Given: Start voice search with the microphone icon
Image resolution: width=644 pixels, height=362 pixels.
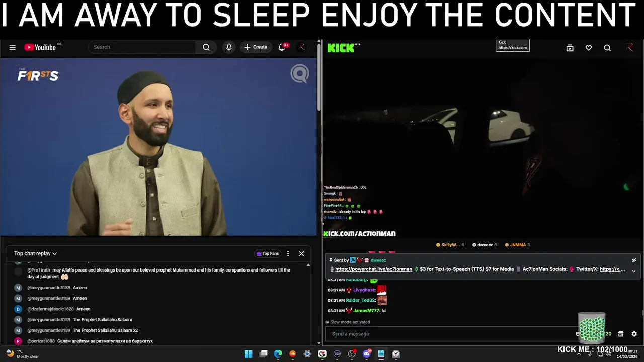Looking at the screenshot, I should click(229, 47).
